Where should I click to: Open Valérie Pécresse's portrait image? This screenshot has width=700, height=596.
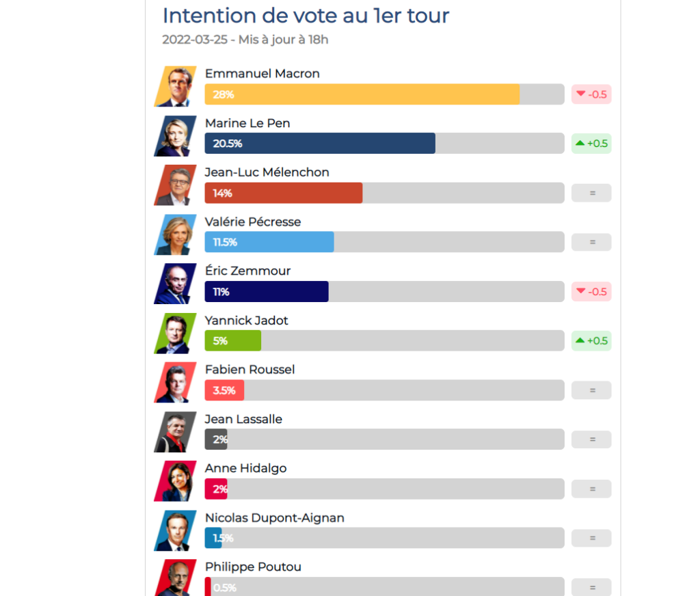[176, 234]
